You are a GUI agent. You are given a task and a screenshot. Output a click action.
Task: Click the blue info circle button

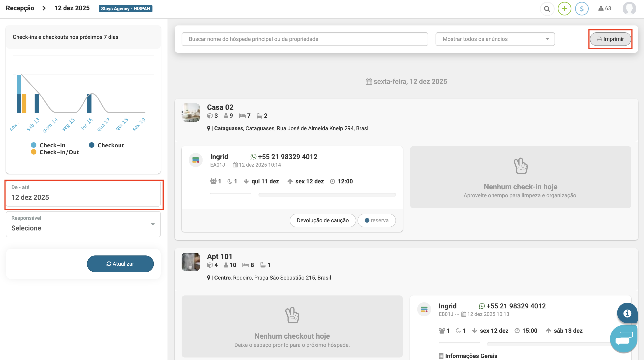(x=627, y=313)
